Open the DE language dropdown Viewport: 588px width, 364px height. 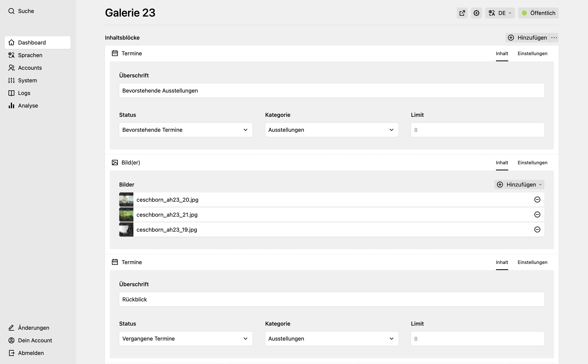click(500, 13)
